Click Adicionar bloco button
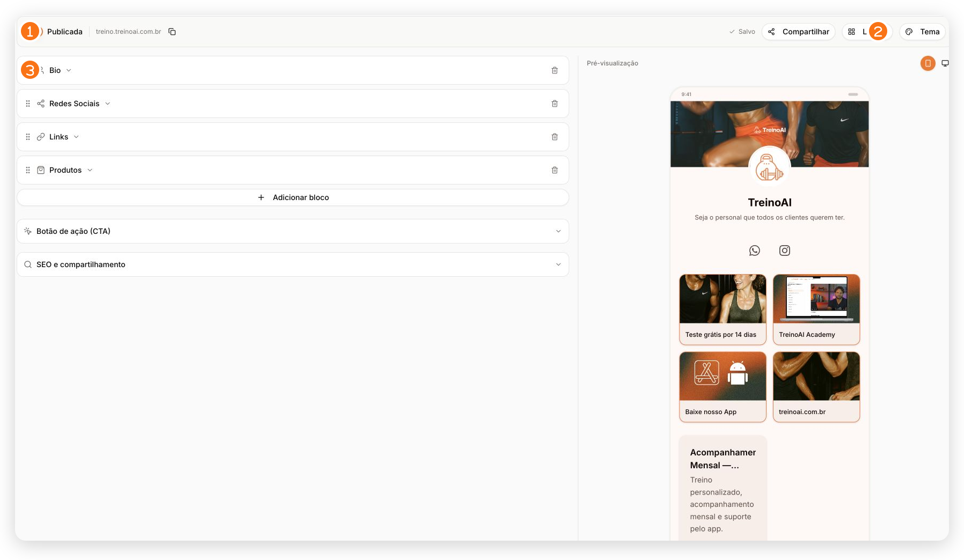Image resolution: width=964 pixels, height=560 pixels. (293, 197)
